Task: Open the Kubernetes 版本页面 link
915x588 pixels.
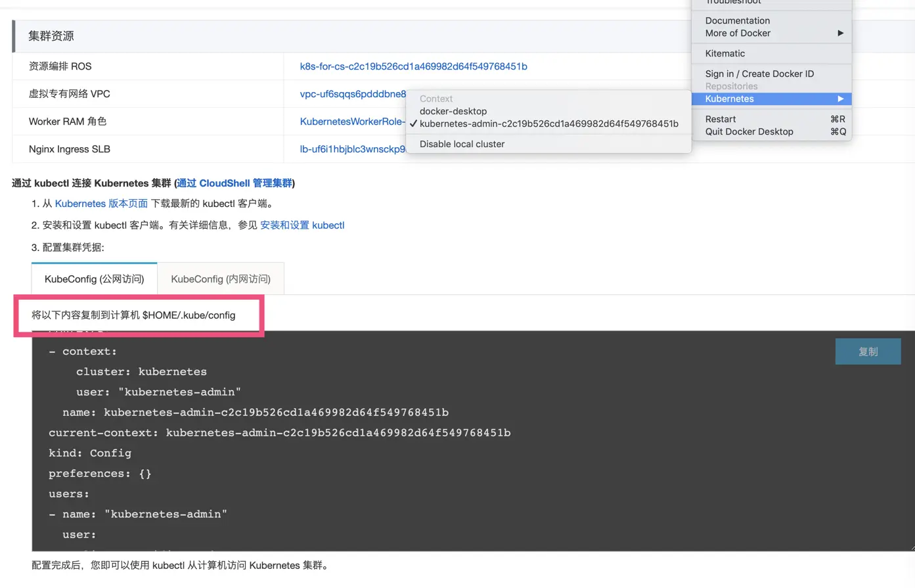Action: click(101, 204)
